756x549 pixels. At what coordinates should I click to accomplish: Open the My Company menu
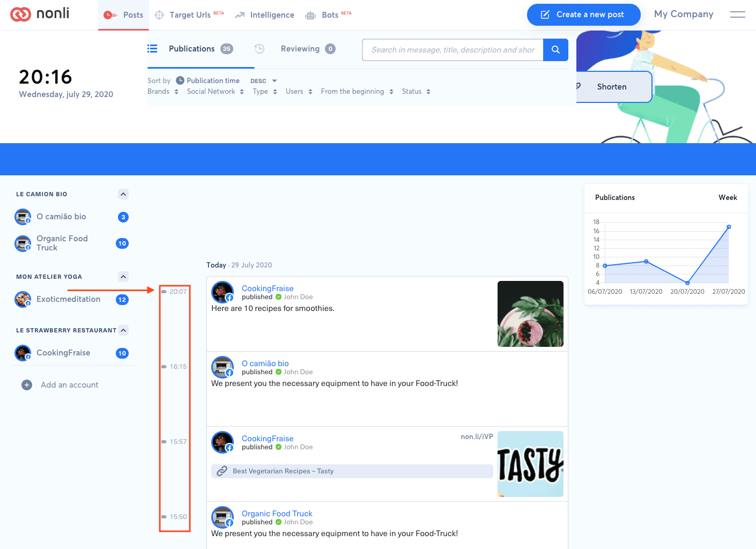[x=684, y=14]
